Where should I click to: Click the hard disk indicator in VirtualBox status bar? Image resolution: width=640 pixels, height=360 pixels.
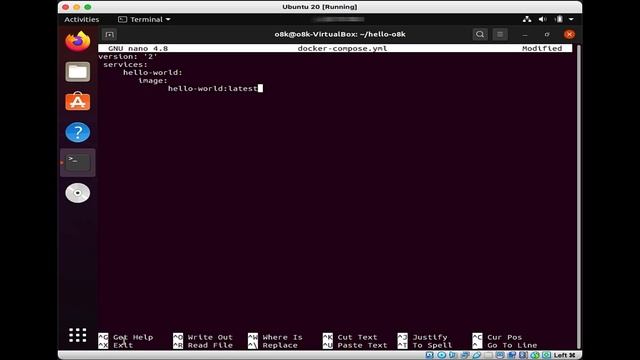pos(429,355)
